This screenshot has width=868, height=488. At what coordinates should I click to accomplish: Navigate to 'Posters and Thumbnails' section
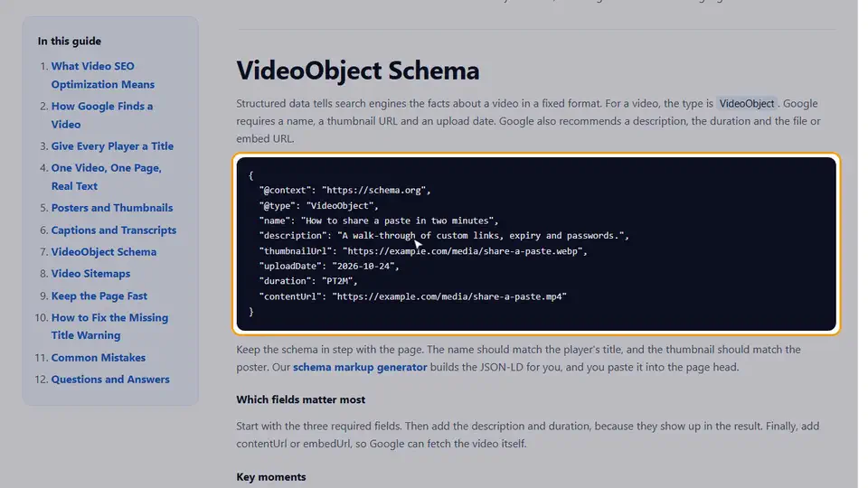112,208
